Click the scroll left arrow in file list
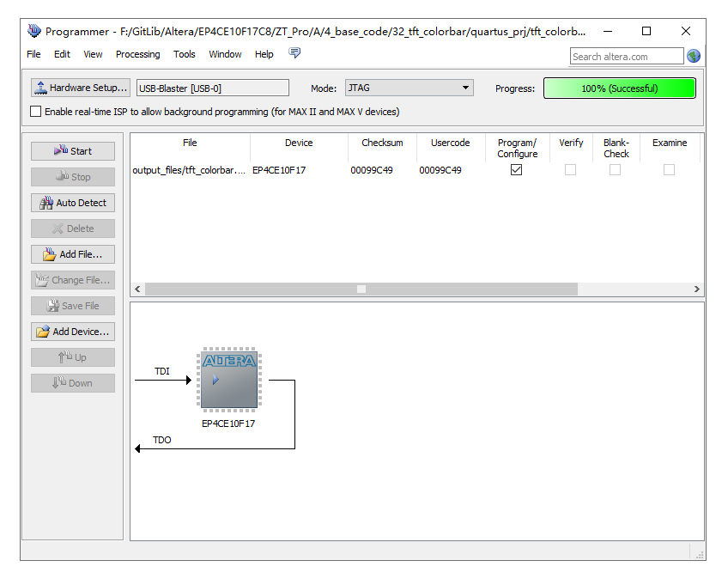The image size is (728, 579). 138,289
